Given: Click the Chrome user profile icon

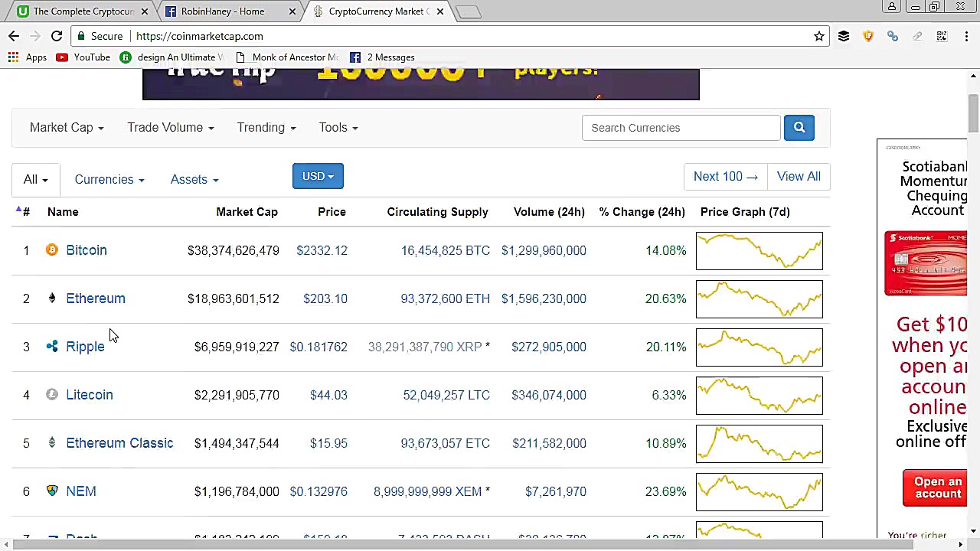Looking at the screenshot, I should click(x=892, y=7).
